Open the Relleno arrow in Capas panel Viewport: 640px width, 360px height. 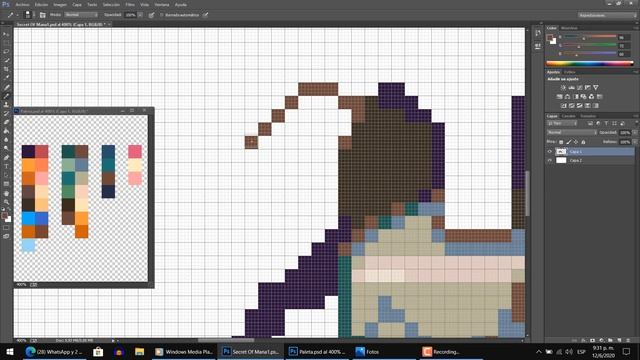coord(635,142)
